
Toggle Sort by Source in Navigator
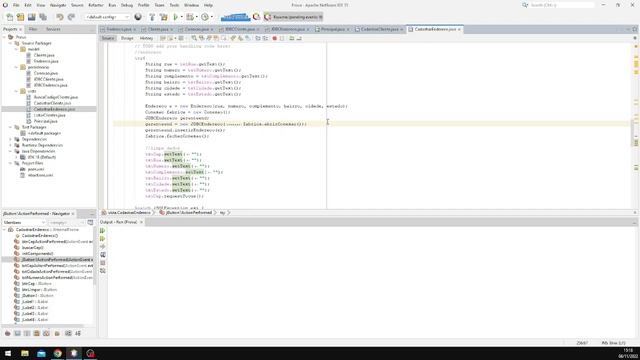pyautogui.click(x=78, y=333)
